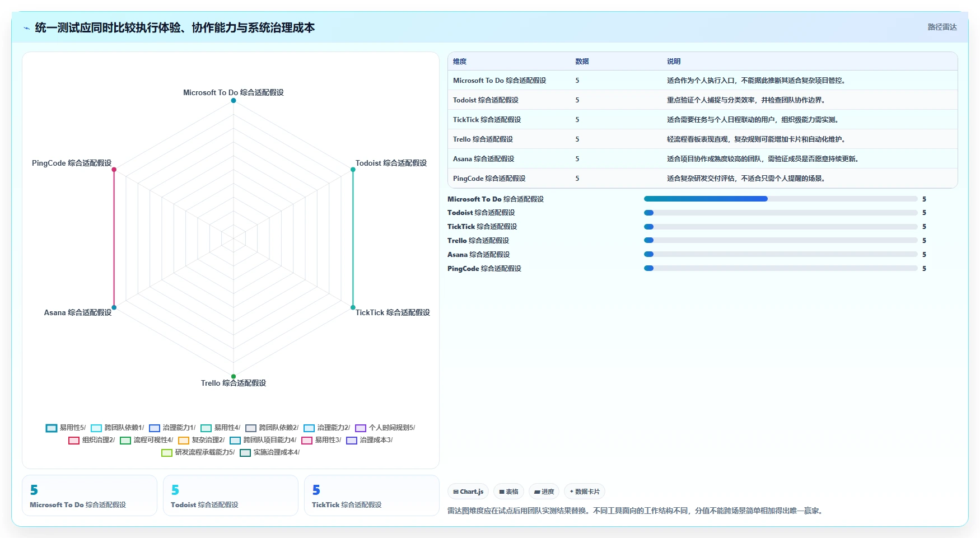Select table row PingCode 综合适配假设
Image resolution: width=980 pixels, height=538 pixels.
pyautogui.click(x=703, y=179)
